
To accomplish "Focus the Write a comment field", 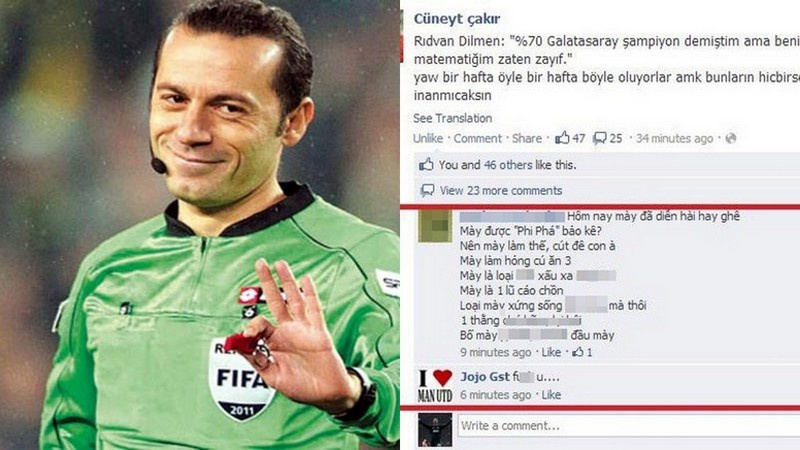I will (629, 426).
